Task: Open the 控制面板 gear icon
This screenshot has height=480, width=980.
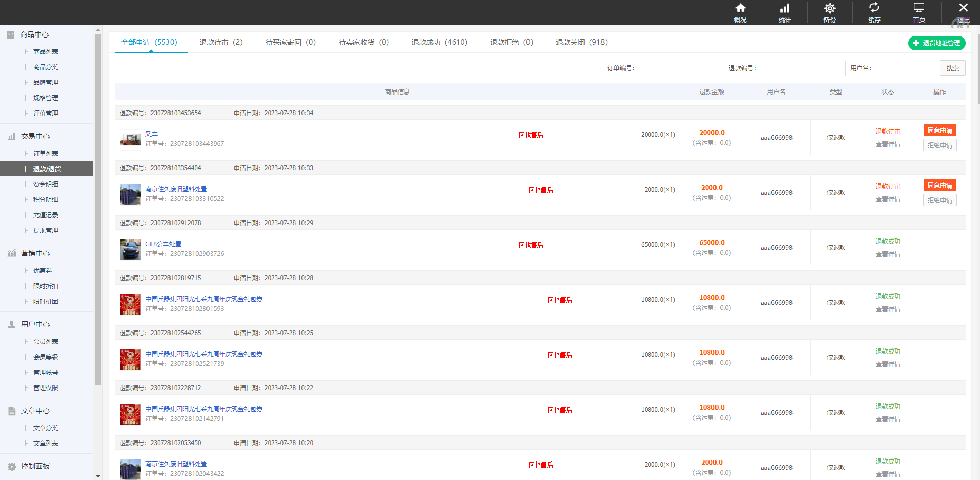Action: tap(11, 466)
